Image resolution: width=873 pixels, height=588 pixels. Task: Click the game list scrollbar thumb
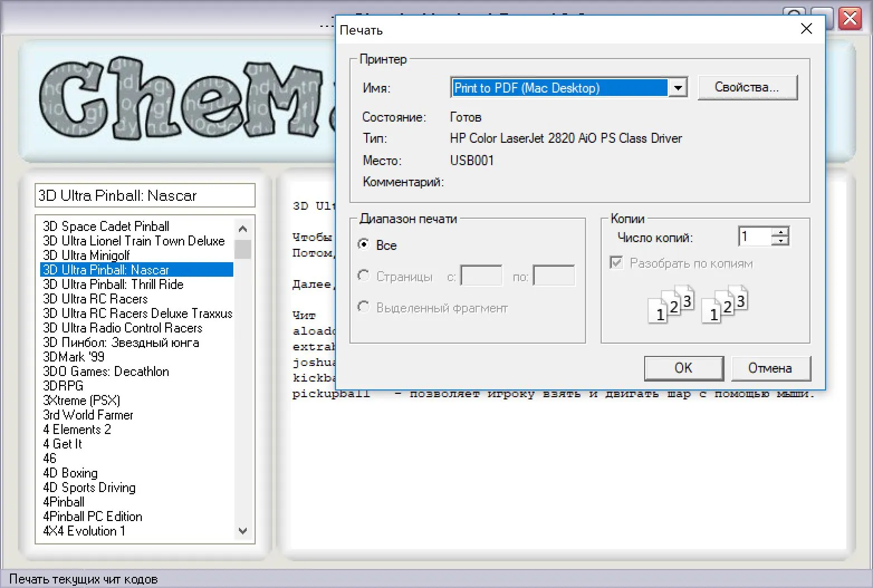click(x=243, y=249)
